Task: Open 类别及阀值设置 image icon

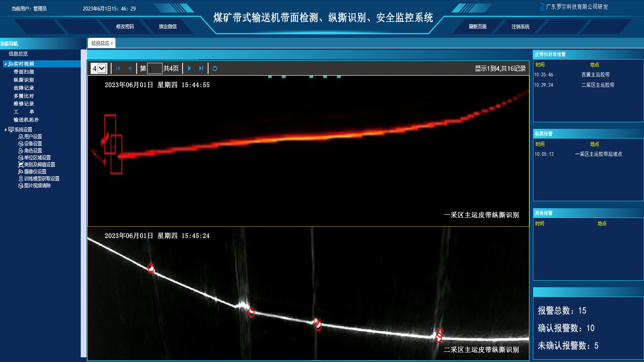Action: click(21, 165)
